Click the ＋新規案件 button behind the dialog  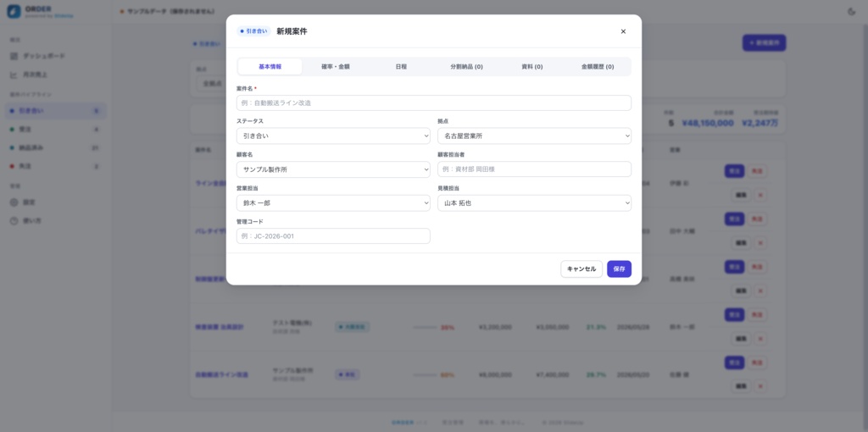pos(764,42)
